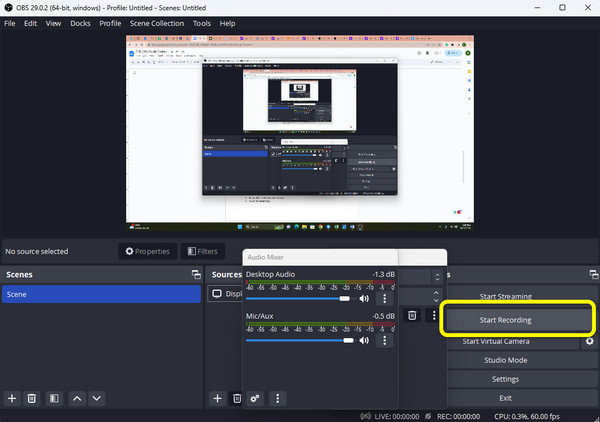Open the scene transition dropdown arrows

coord(437,277)
